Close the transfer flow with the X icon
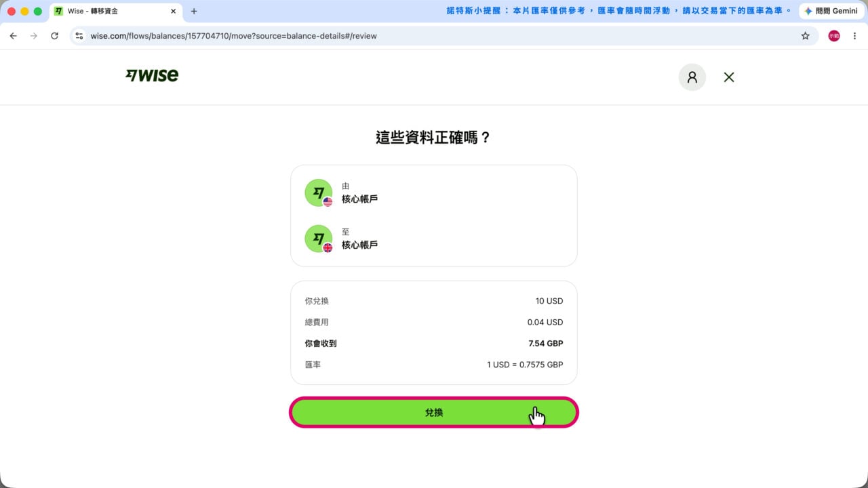Screen dimensions: 868x488 (729, 77)
